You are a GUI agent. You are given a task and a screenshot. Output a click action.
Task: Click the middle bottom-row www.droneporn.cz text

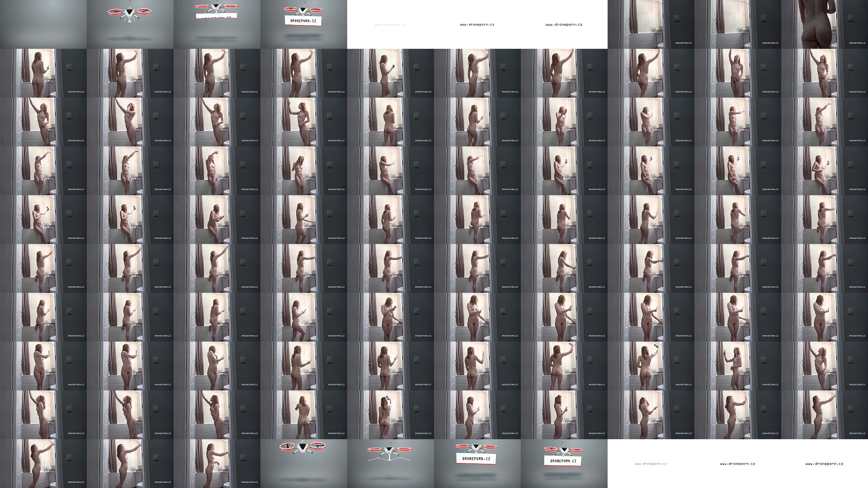pos(737,464)
